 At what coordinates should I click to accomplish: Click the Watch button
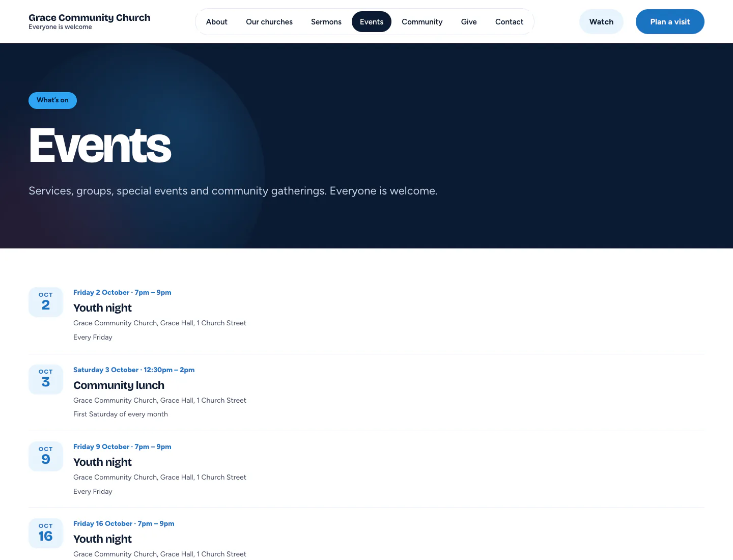[601, 22]
